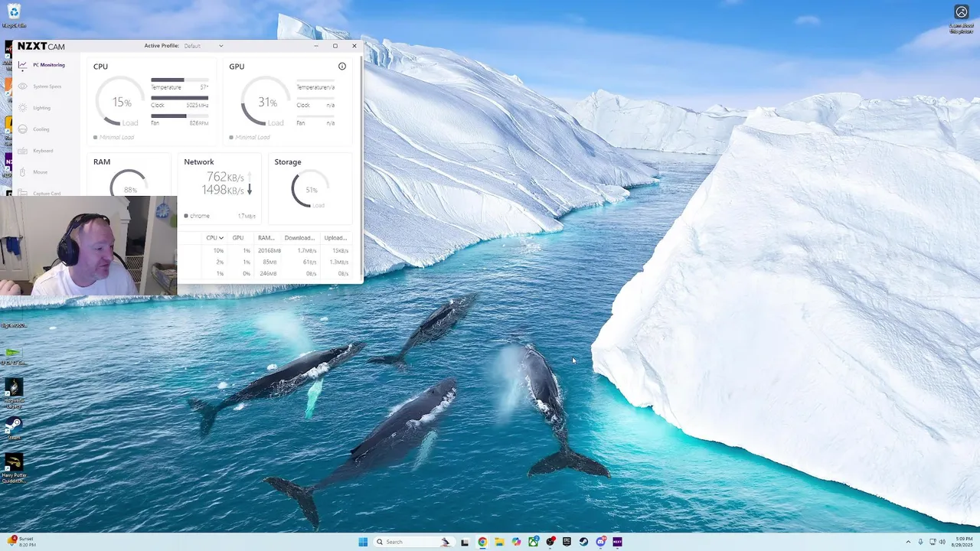Click the CPU Clock bar
Viewport: 980px width, 551px height.
point(179,98)
